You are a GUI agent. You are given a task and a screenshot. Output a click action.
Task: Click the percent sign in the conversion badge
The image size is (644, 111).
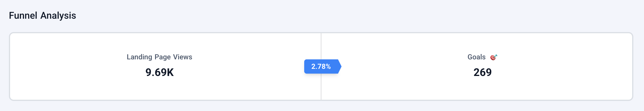click(328, 66)
